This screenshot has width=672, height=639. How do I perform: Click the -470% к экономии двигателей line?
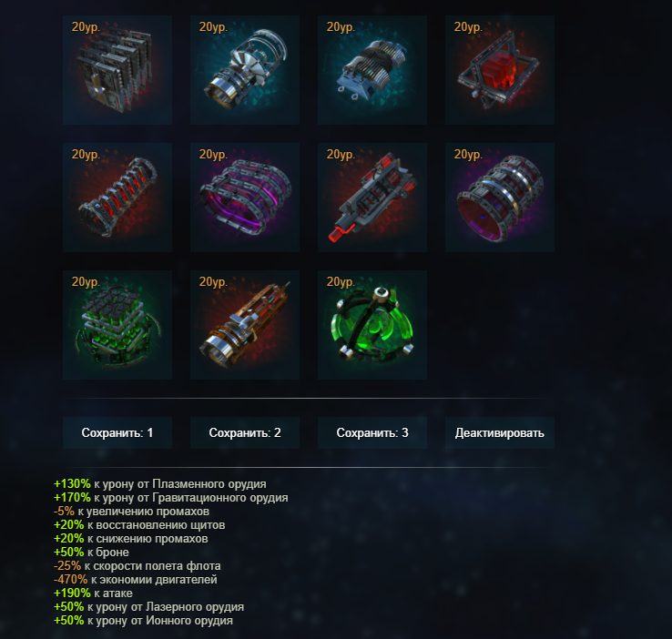136,580
